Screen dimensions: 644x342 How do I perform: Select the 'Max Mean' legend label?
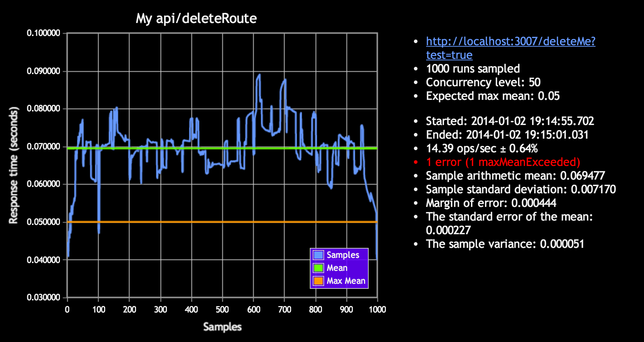coord(346,281)
